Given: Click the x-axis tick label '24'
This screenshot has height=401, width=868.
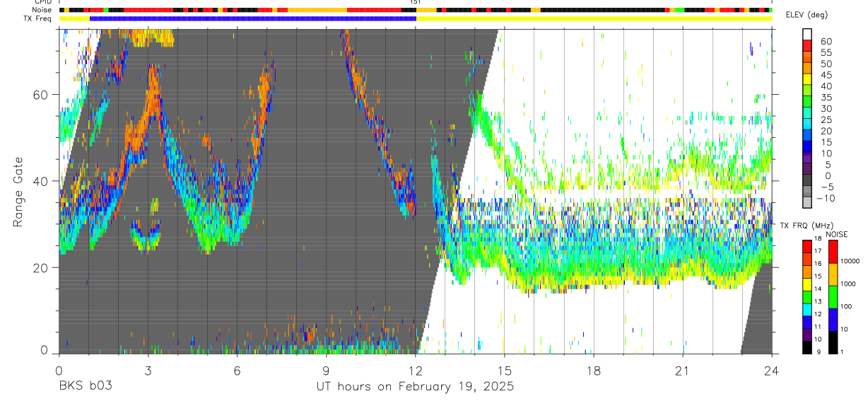Looking at the screenshot, I should coord(772,371).
